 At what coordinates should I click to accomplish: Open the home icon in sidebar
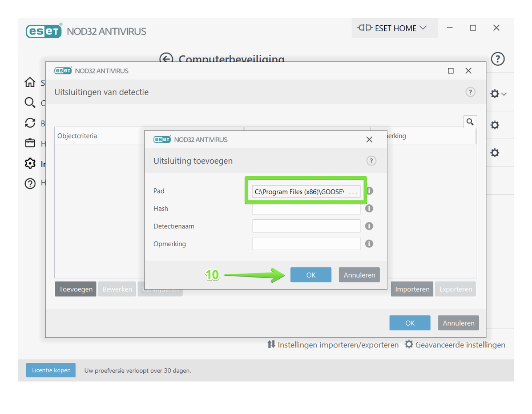pyautogui.click(x=30, y=82)
